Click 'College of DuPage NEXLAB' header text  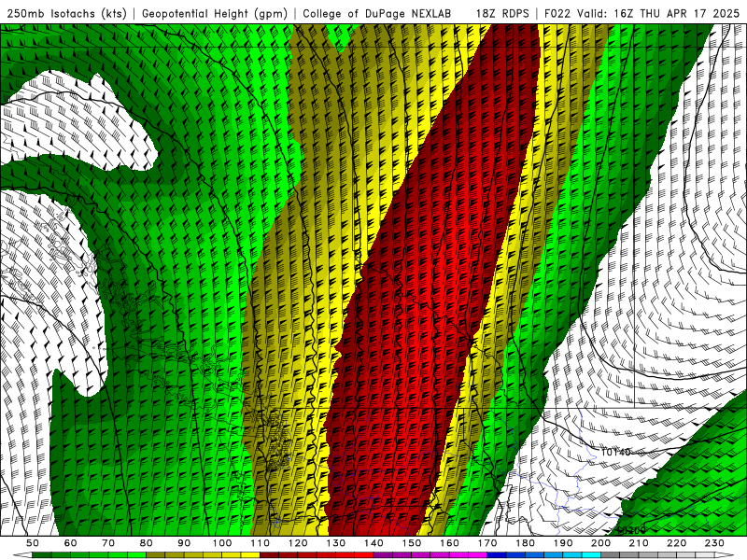tap(376, 13)
